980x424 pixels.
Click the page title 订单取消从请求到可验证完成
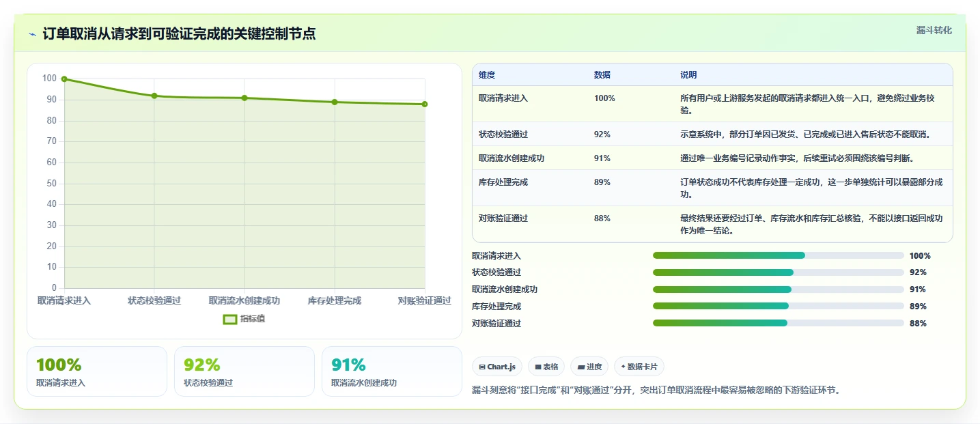point(180,33)
